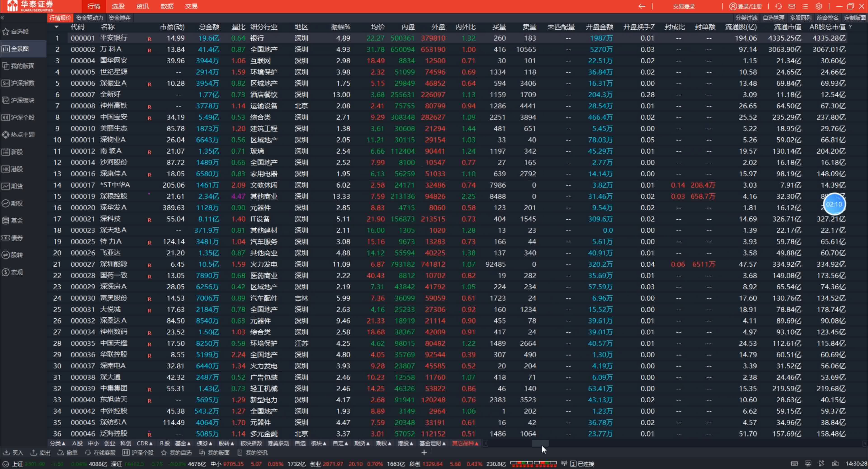Open 自选股 star in sidebar
The width and height of the screenshot is (868, 469).
click(6, 32)
